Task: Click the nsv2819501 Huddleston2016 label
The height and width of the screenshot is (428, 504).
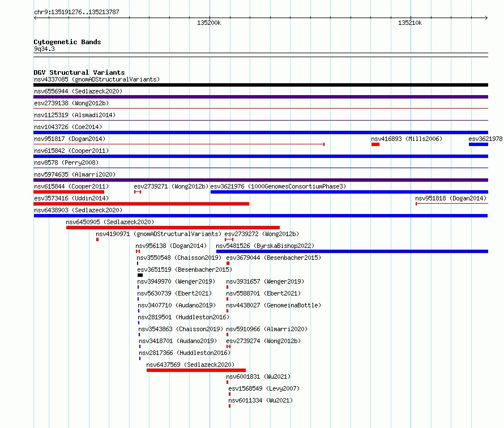Action: tap(183, 317)
